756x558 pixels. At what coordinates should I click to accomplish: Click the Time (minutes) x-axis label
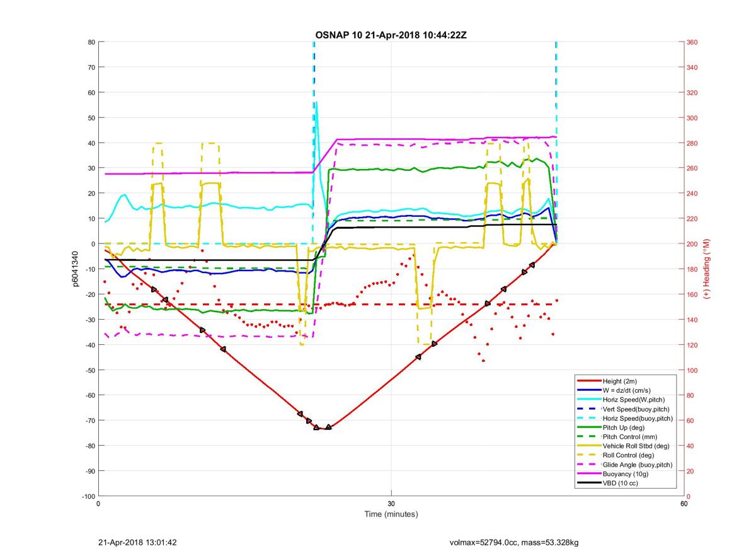tap(391, 514)
